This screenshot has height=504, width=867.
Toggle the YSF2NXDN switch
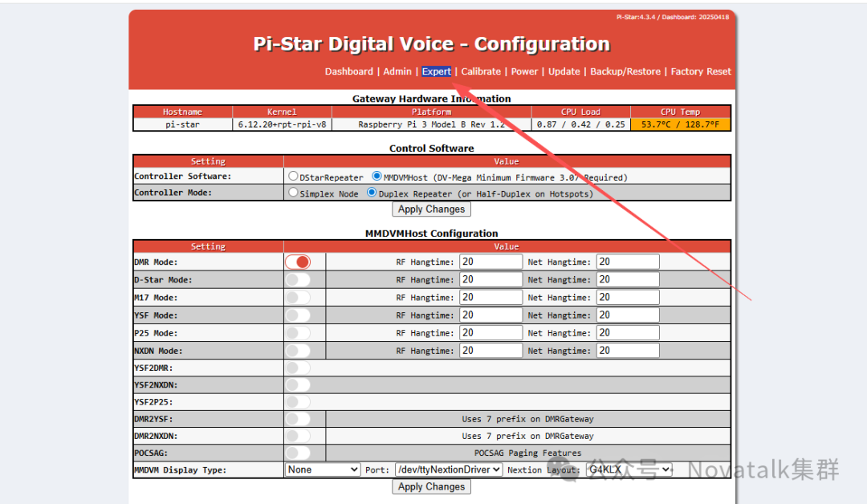[298, 384]
